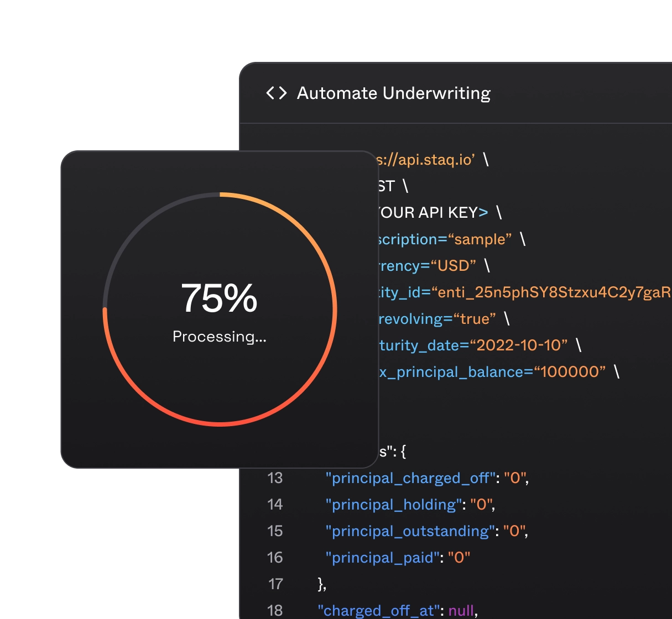
Task: Click line number 13 in the gutter
Action: point(275,478)
